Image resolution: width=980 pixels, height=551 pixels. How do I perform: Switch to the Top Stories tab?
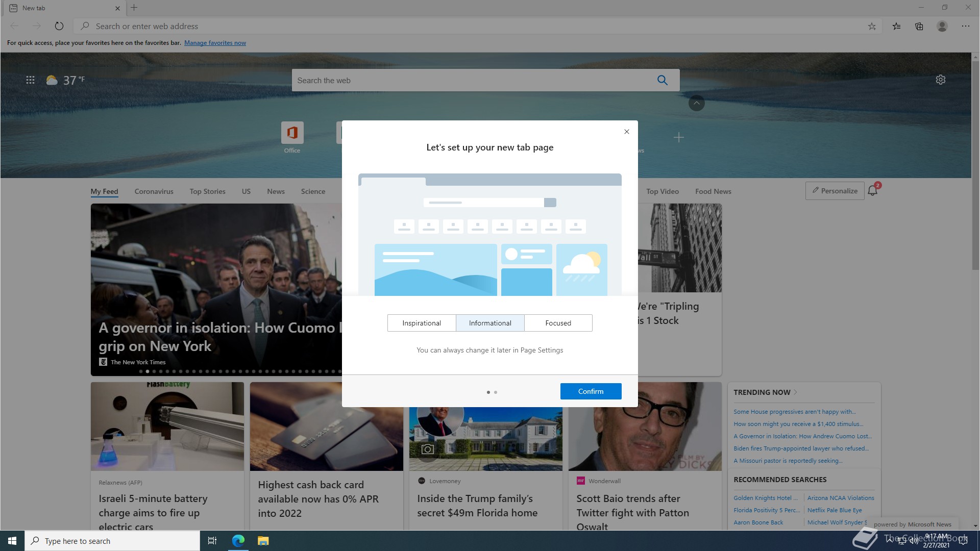tap(208, 191)
